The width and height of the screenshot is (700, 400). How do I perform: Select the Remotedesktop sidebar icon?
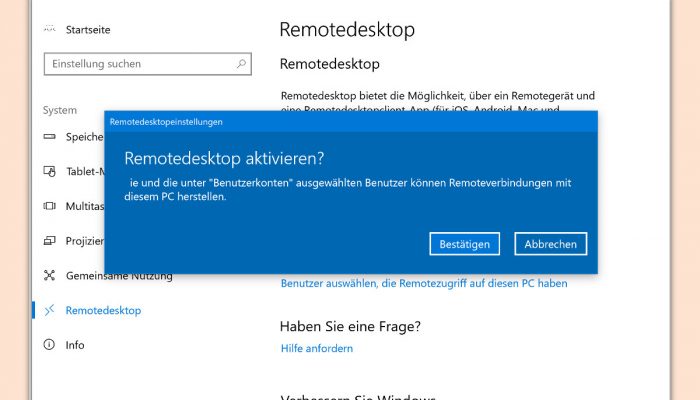[x=50, y=310]
